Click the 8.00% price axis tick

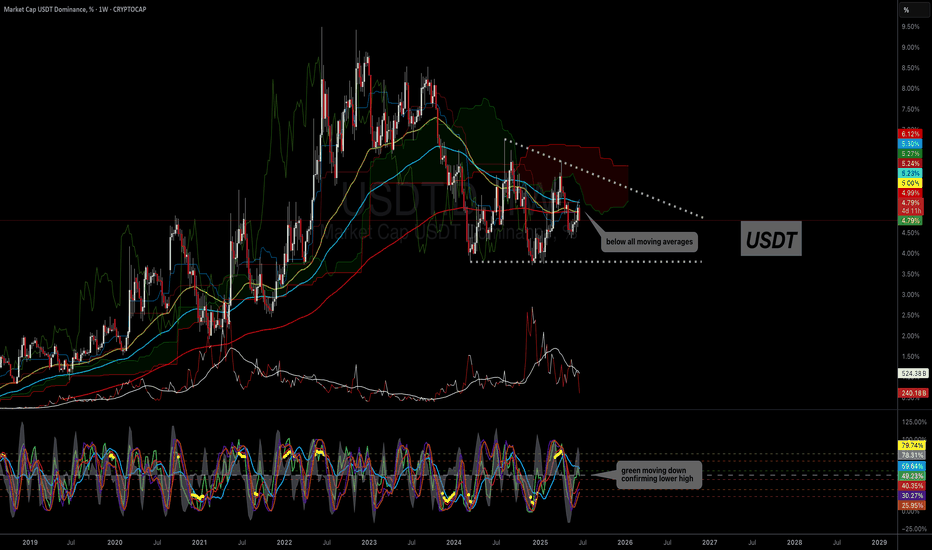click(x=910, y=89)
